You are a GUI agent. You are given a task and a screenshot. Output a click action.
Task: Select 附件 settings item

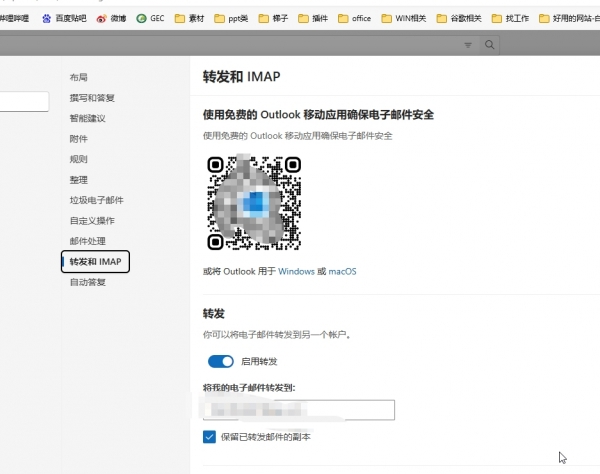(78, 139)
